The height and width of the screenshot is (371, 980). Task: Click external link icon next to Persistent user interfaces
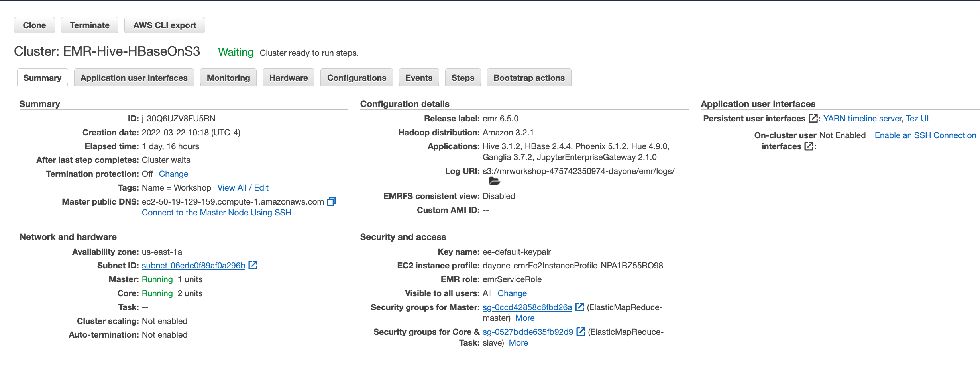coord(813,119)
